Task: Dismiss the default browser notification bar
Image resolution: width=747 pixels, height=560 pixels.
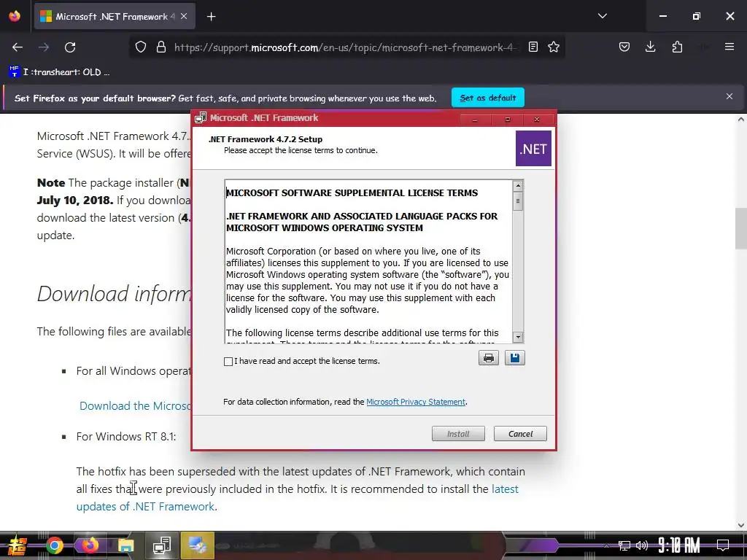Action: [x=729, y=96]
